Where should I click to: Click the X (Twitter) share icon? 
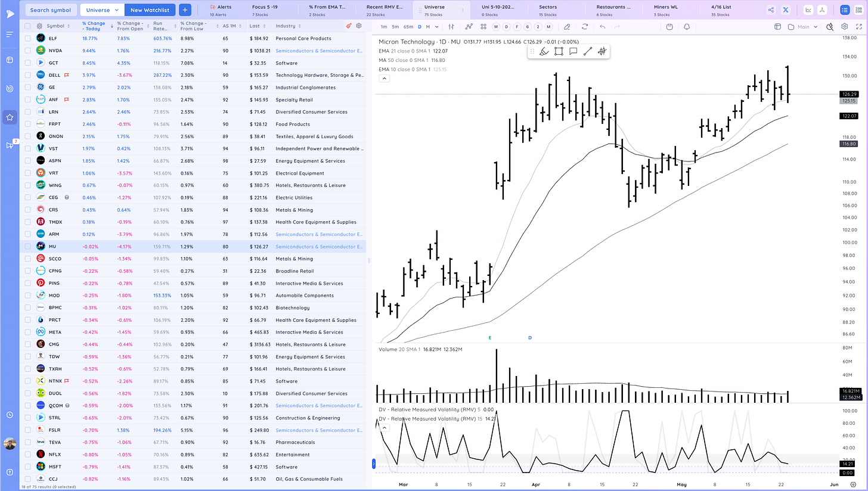(x=786, y=10)
